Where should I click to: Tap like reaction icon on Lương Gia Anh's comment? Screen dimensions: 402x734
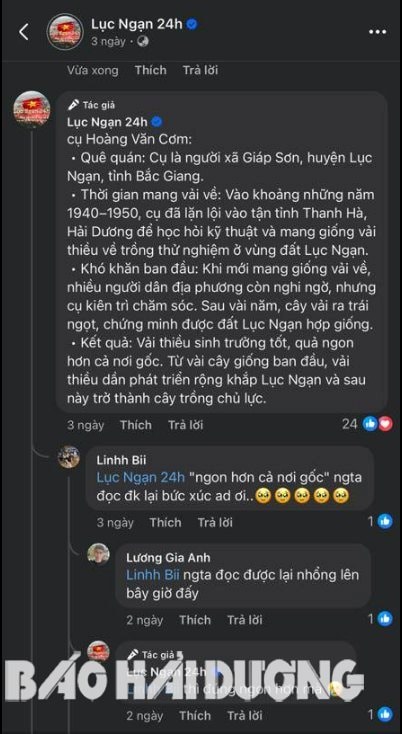(385, 619)
